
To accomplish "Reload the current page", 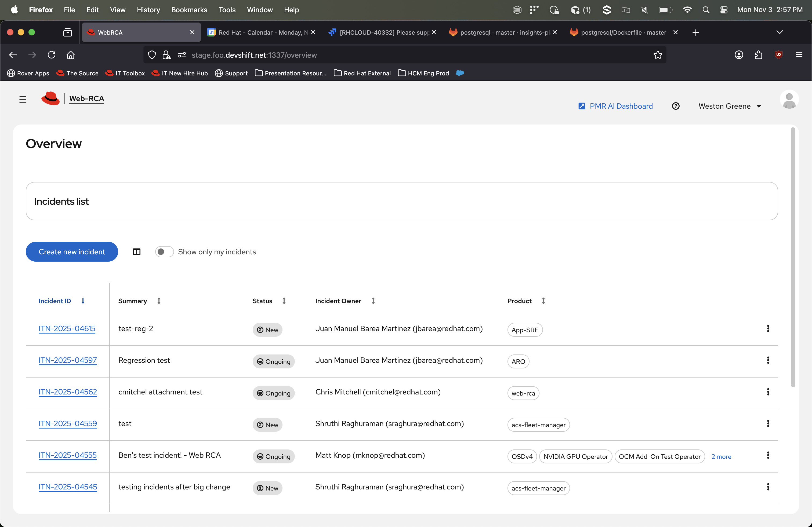I will click(x=52, y=55).
